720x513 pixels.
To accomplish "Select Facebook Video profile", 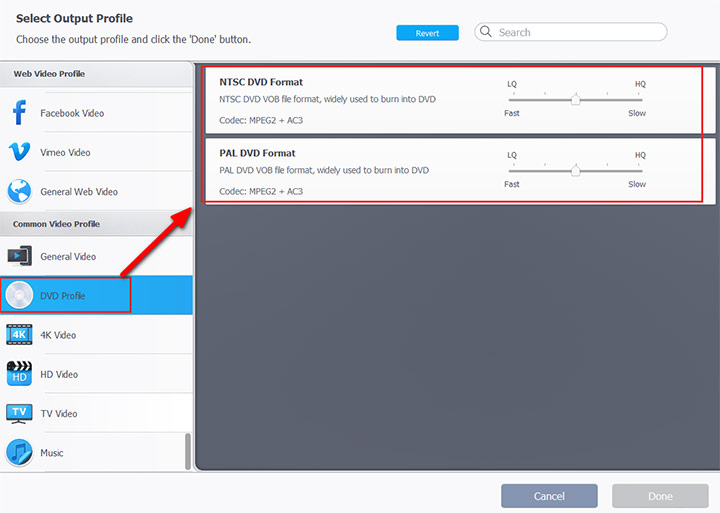I will (96, 113).
